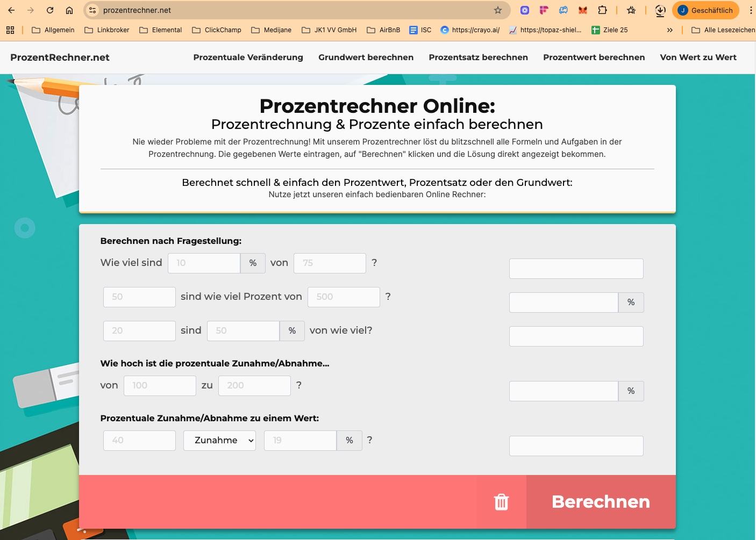The image size is (756, 540).
Task: Click the bookmarks grid icon on the left
Action: click(10, 30)
